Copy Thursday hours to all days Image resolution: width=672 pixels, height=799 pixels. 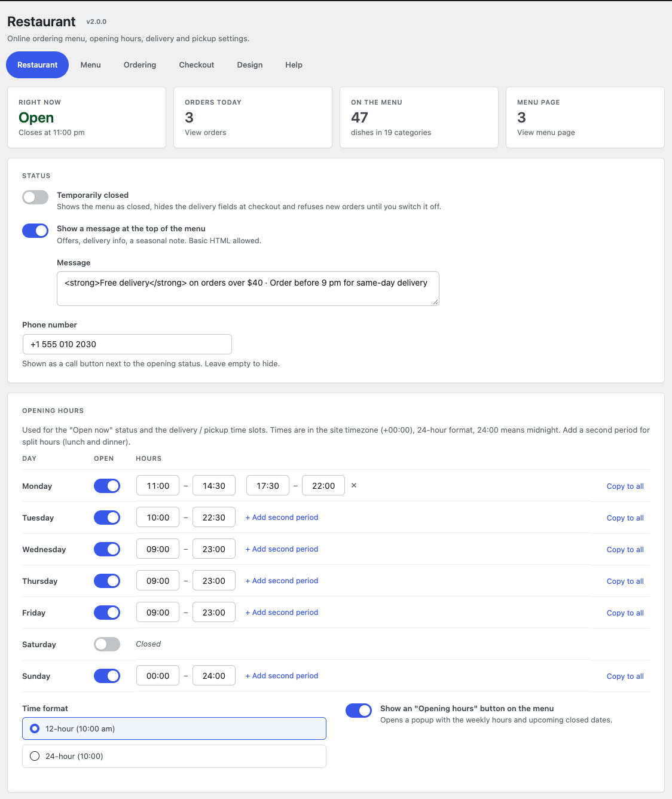pos(625,581)
